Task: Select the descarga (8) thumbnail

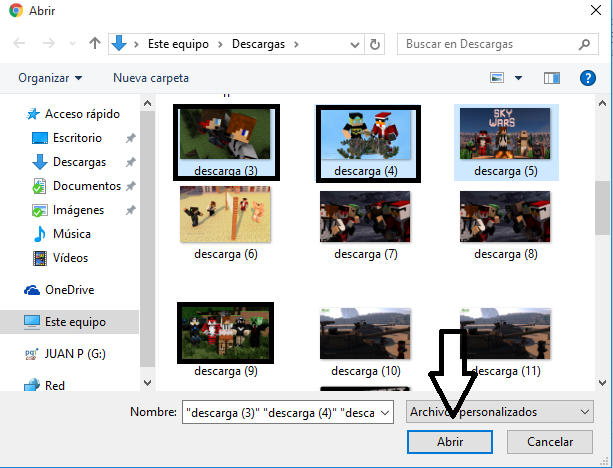Action: pos(505,216)
